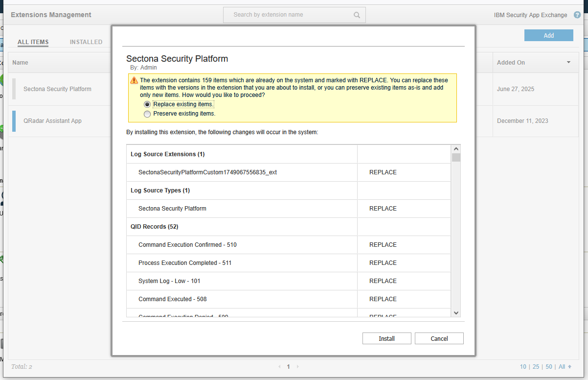Go to the previous page arrow
This screenshot has height=380, width=588.
[279, 367]
